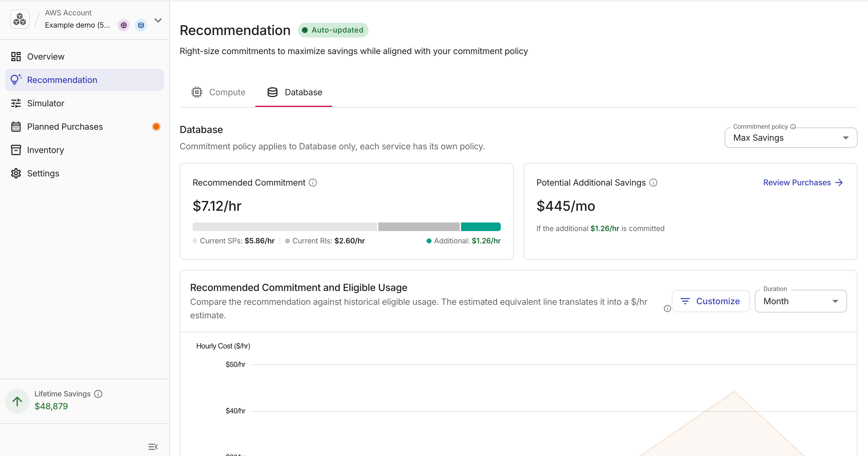868x456 pixels.
Task: Click the green $1.26/hr in savings sentence
Action: pyautogui.click(x=605, y=229)
